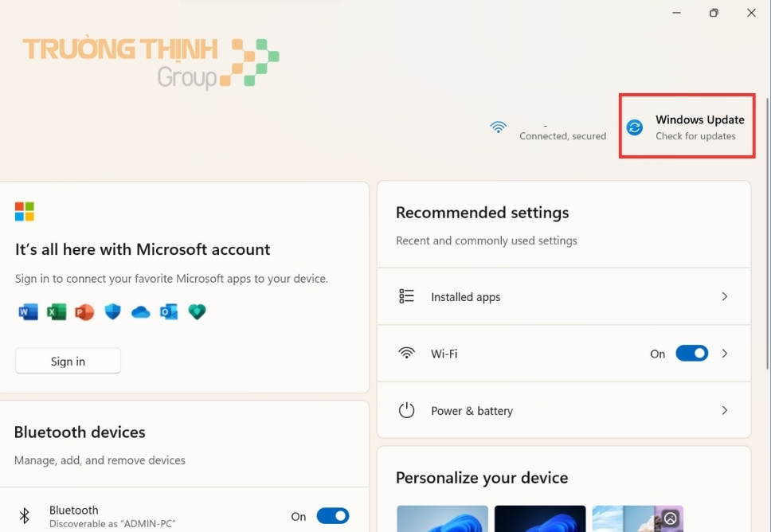Click the Excel app icon
Image resolution: width=771 pixels, height=532 pixels.
point(57,312)
